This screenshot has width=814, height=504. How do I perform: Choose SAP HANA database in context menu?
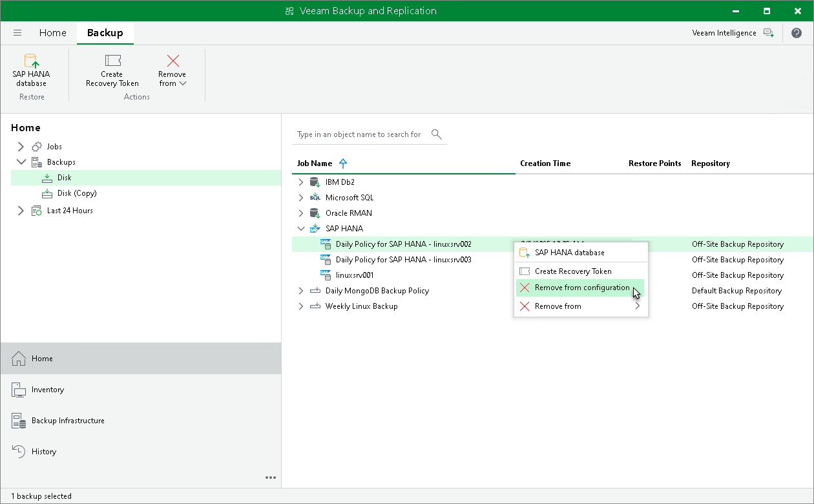[x=581, y=253]
